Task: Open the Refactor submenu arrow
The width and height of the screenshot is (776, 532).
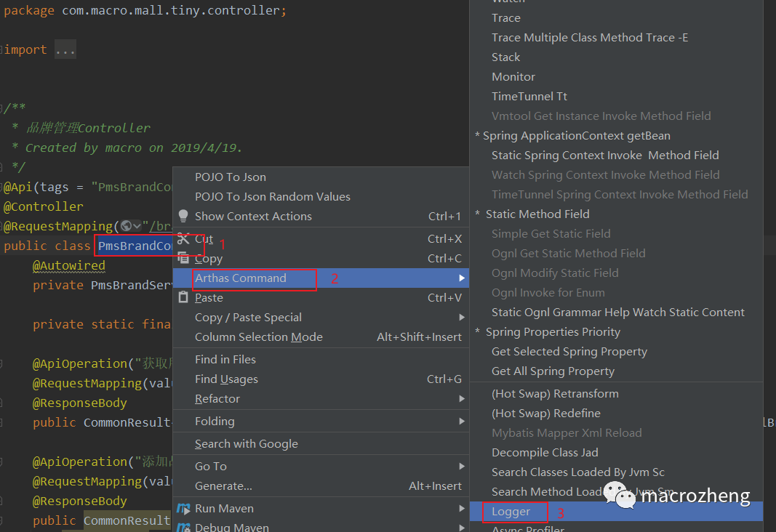Action: [461, 398]
